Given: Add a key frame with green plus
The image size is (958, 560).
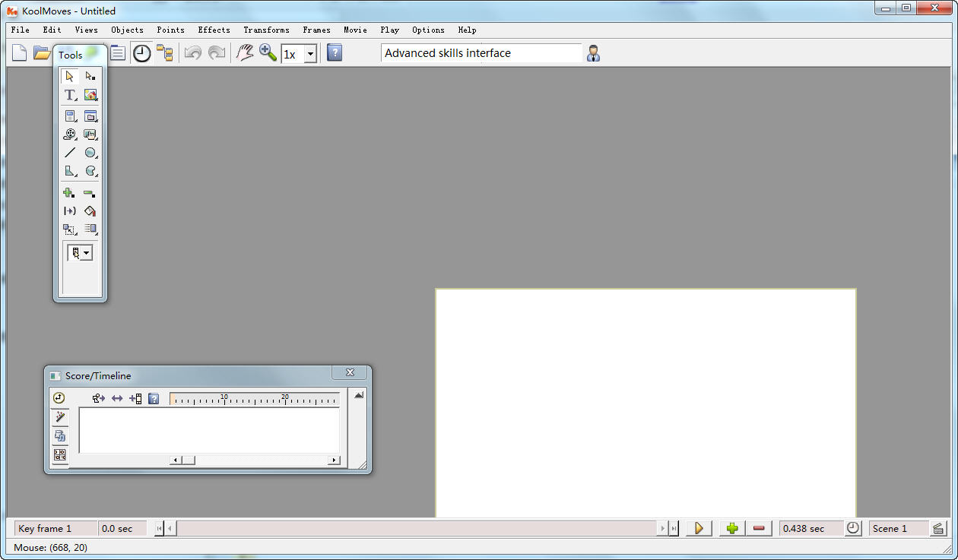Looking at the screenshot, I should pyautogui.click(x=731, y=528).
